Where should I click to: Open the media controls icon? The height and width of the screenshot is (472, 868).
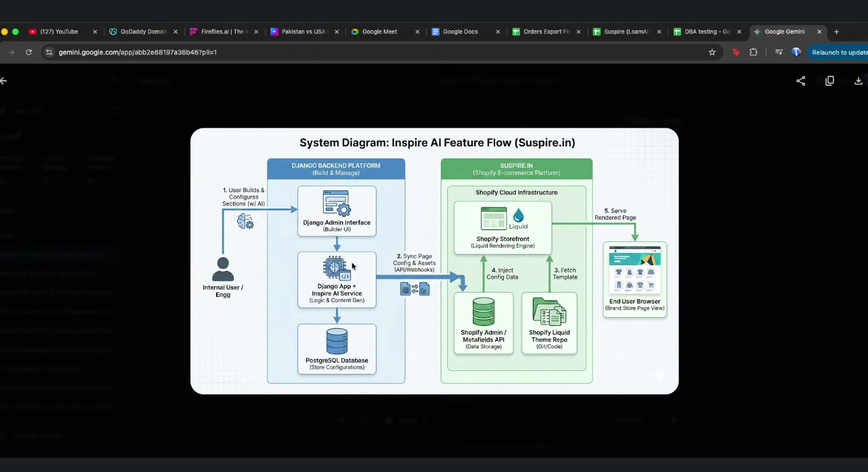tap(779, 52)
